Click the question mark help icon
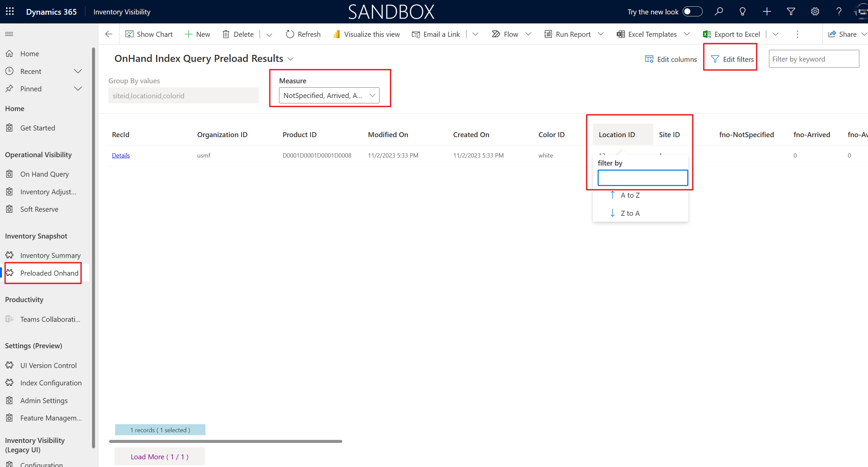This screenshot has width=868, height=467. coord(839,11)
